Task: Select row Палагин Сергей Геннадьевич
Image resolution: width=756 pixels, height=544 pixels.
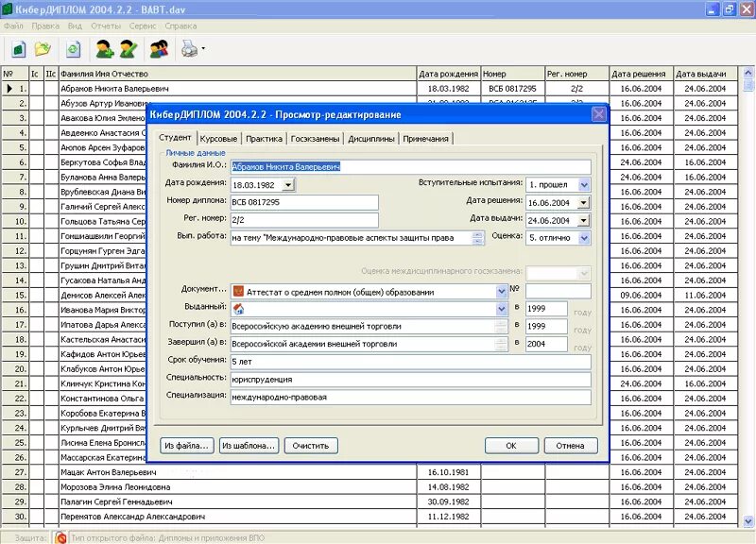Action: [x=369, y=501]
